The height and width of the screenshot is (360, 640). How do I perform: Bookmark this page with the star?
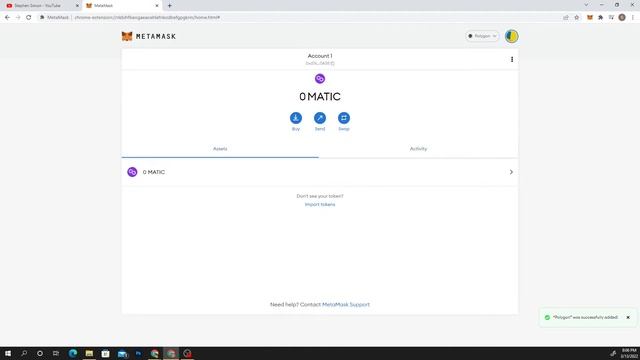(x=576, y=18)
